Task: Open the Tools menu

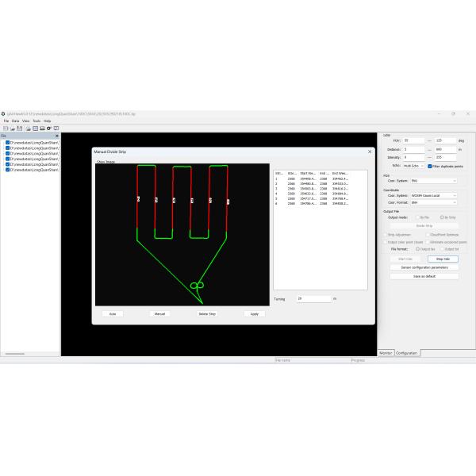Action: click(36, 121)
